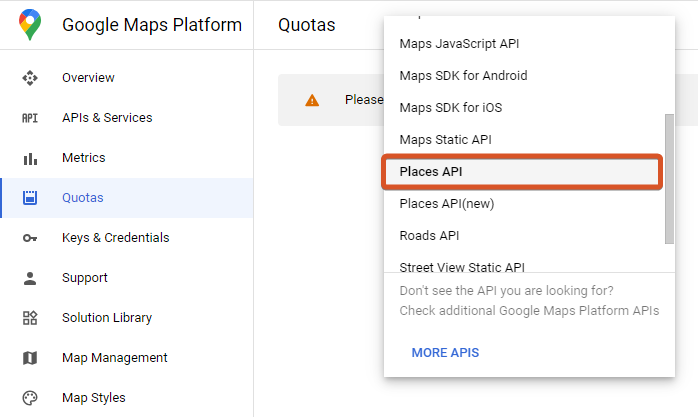Click "Don't see the API" help text

click(507, 291)
